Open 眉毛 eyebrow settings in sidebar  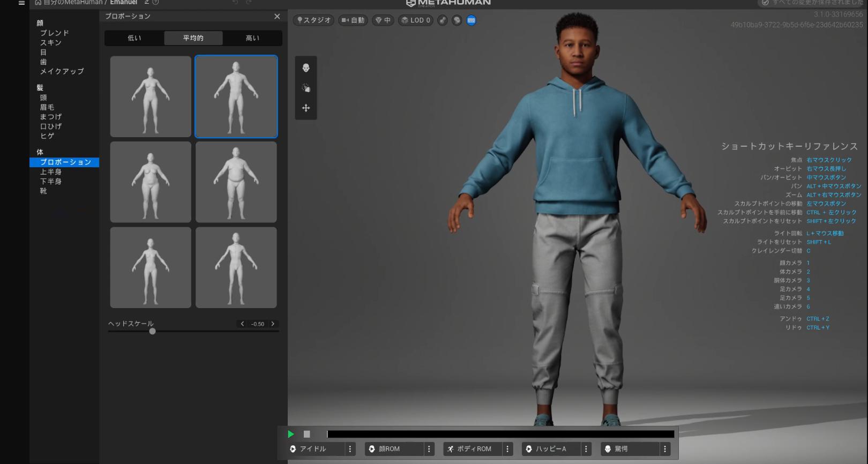pyautogui.click(x=47, y=107)
